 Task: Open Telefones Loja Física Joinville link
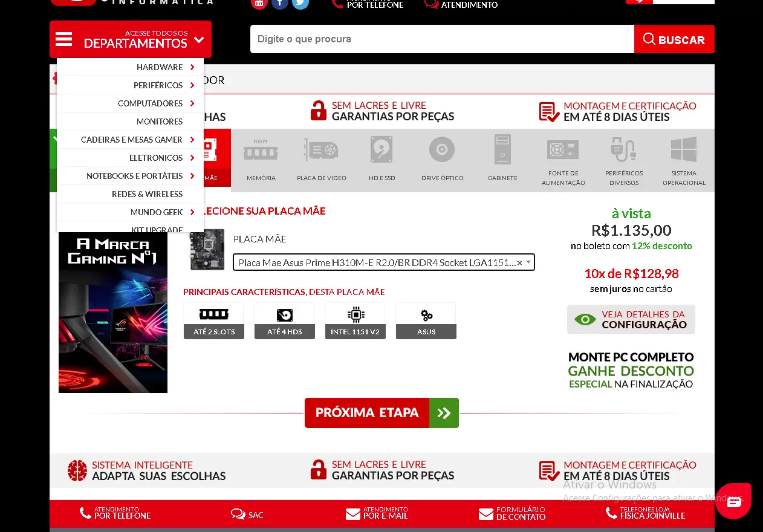[x=645, y=513]
